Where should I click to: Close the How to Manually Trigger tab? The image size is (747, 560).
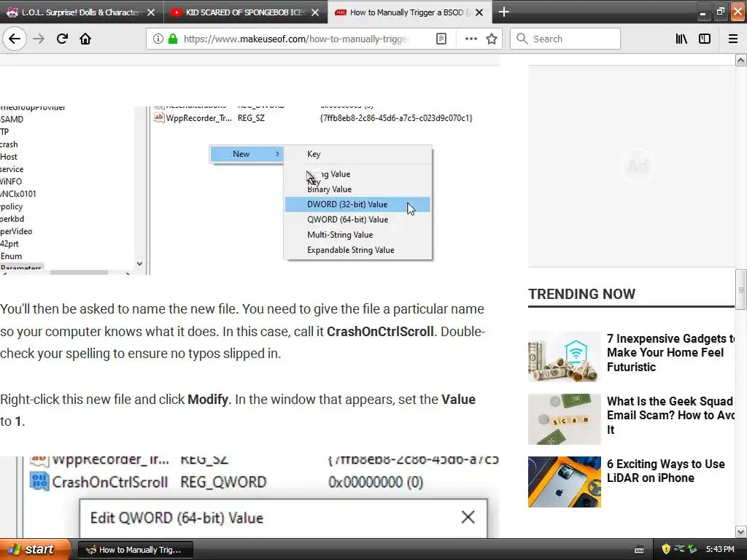[x=480, y=12]
